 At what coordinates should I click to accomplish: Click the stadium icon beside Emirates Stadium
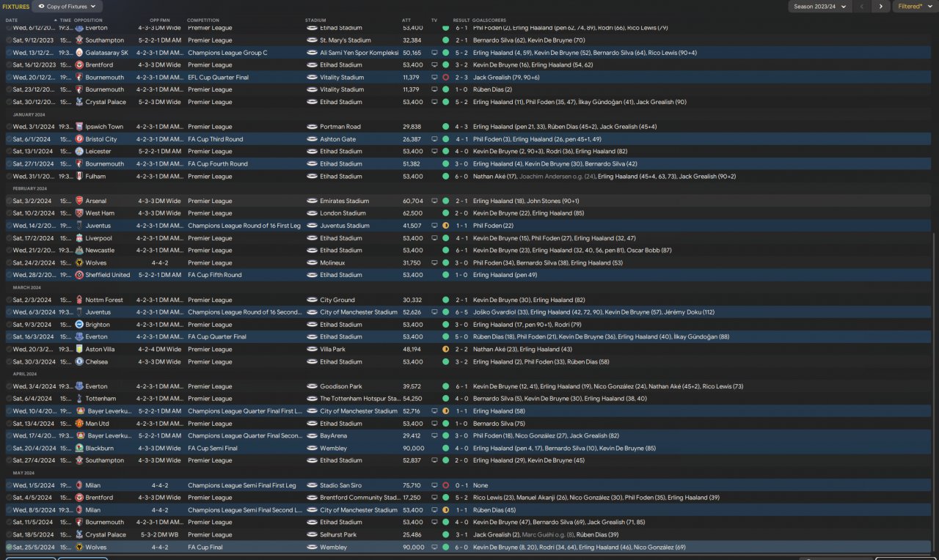tap(312, 201)
